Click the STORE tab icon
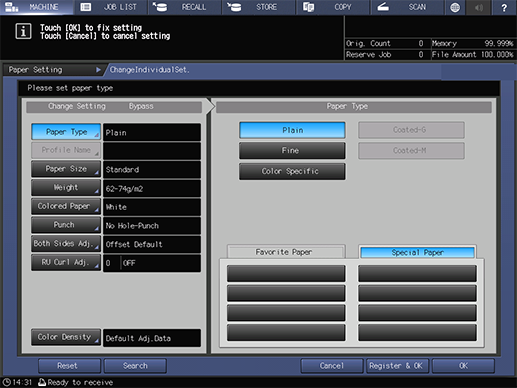This screenshot has height=388, width=517. point(234,7)
